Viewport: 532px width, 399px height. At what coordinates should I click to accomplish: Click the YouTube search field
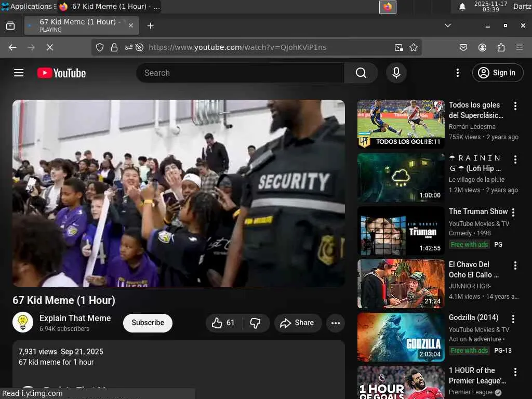click(x=240, y=73)
